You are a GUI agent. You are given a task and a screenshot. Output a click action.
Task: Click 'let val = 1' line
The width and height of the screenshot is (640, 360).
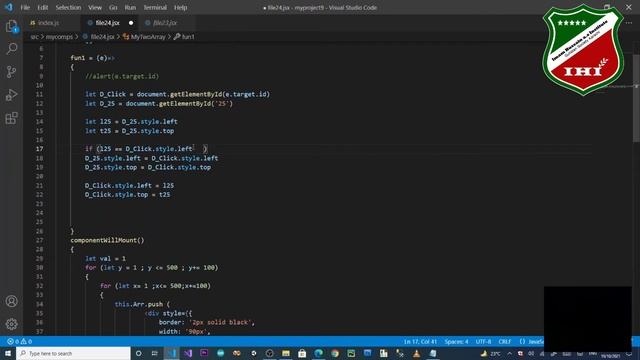click(x=105, y=258)
